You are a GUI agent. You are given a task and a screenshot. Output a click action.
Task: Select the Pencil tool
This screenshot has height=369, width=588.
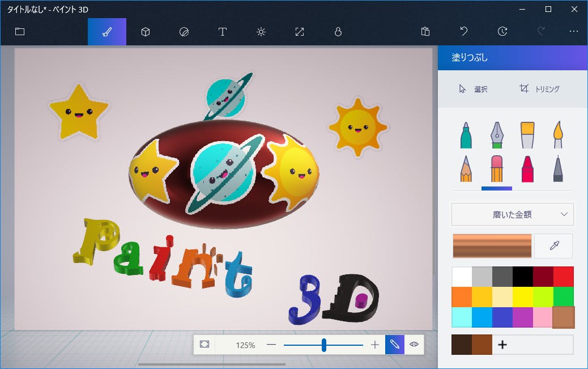tap(466, 169)
